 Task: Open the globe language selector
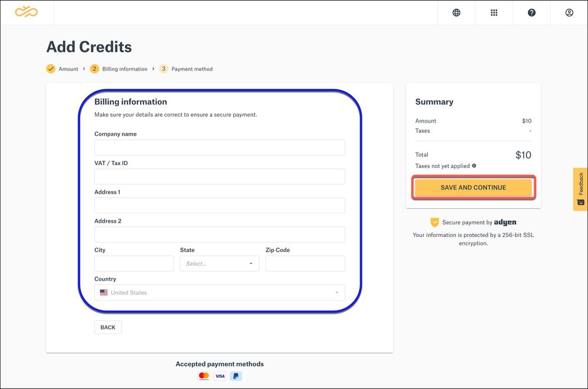(456, 12)
